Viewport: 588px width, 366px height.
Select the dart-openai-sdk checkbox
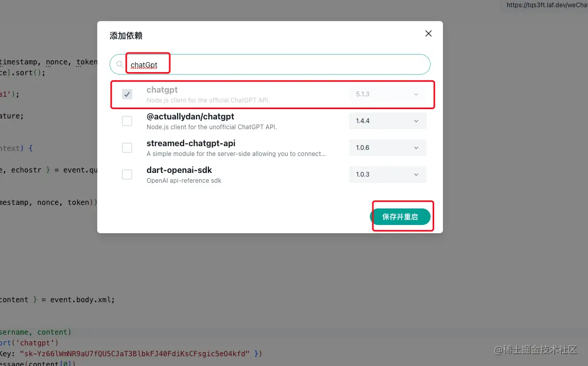[x=127, y=175]
